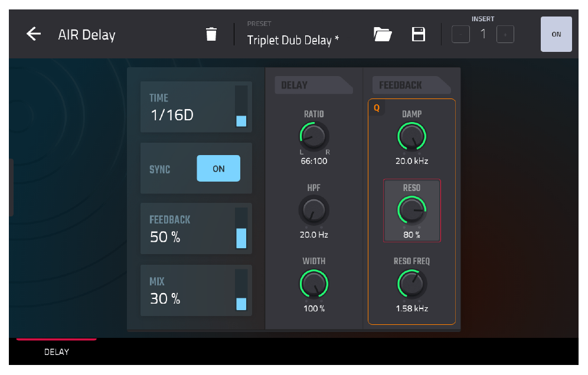
Task: Click the 100 % width value
Action: point(314,309)
